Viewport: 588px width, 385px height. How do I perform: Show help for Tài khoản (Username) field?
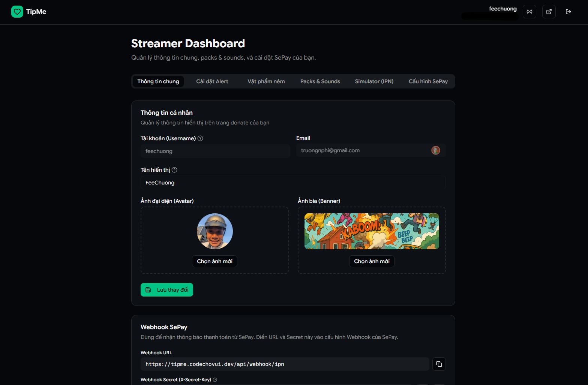pos(200,138)
